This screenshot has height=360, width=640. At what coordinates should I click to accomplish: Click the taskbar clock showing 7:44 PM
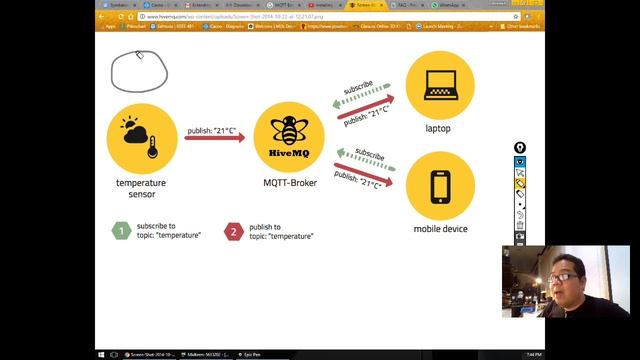[x=533, y=355]
